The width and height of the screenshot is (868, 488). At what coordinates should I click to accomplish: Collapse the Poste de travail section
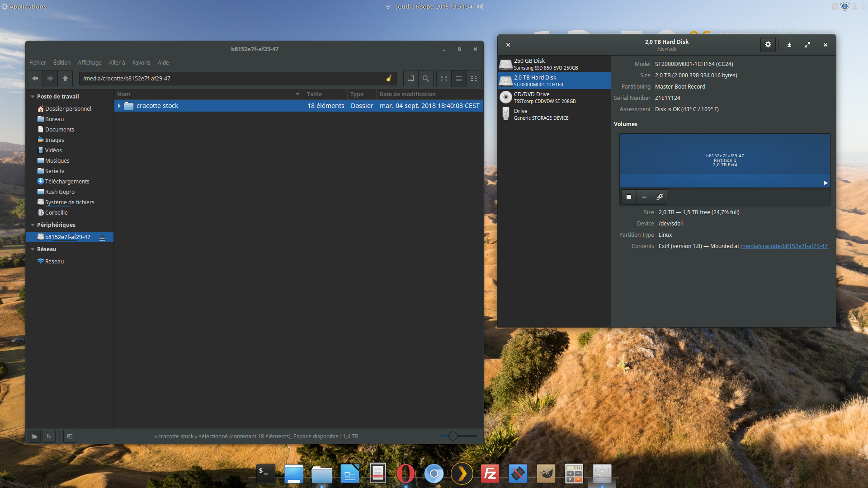coord(33,97)
